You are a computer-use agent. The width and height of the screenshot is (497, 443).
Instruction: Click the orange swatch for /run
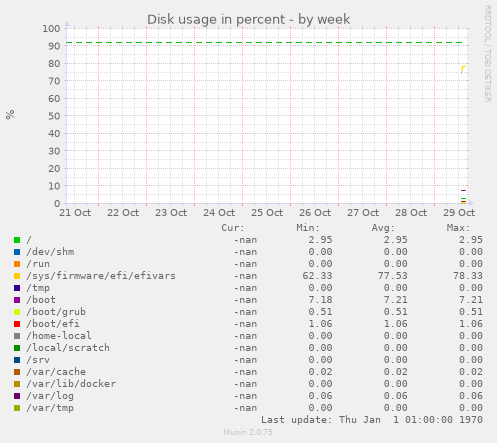(x=17, y=264)
